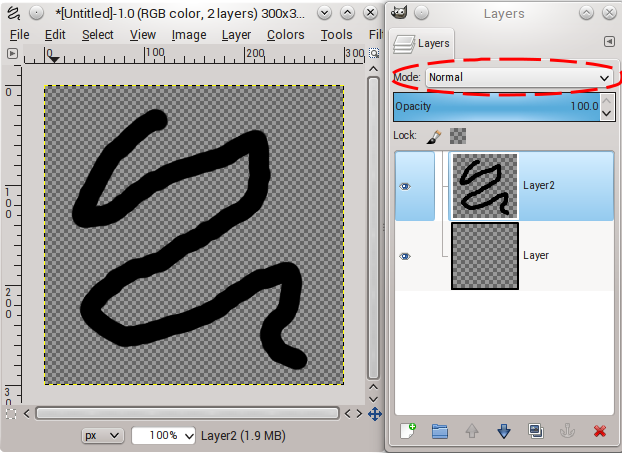Hide the layer named Layer using its eye
The height and width of the screenshot is (453, 622).
pos(405,256)
